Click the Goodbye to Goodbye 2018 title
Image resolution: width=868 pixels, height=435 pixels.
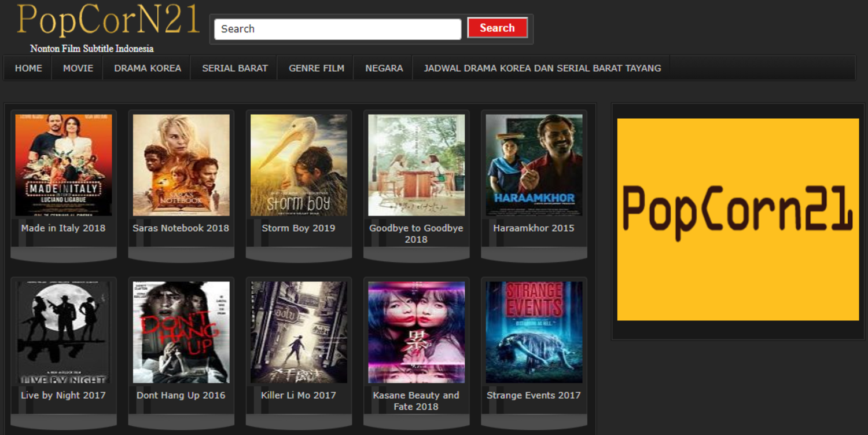coord(416,233)
